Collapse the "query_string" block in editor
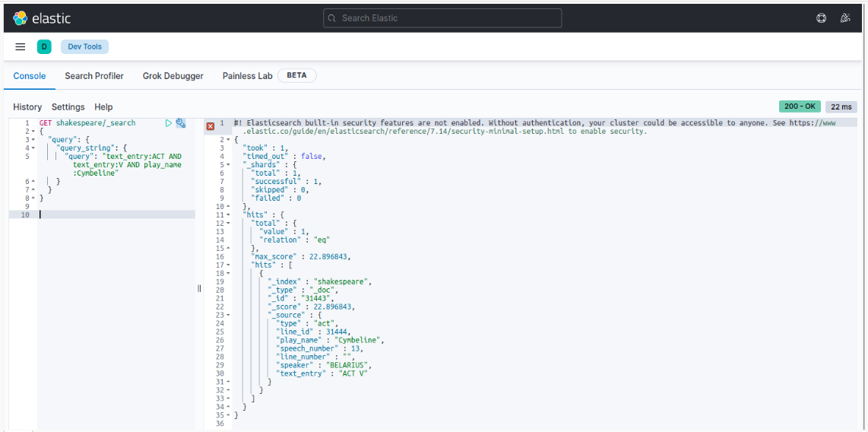The width and height of the screenshot is (868, 432). (33, 148)
